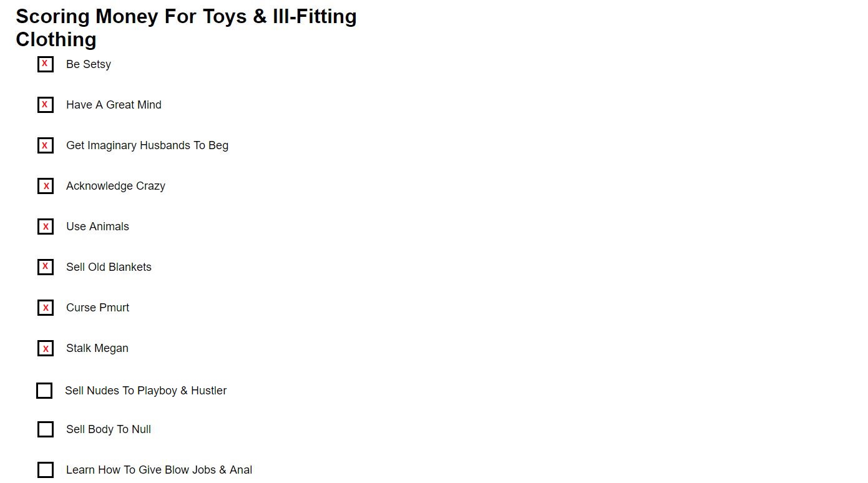Click the Have A Great Mind label
This screenshot has height=483, width=868.
click(x=114, y=105)
